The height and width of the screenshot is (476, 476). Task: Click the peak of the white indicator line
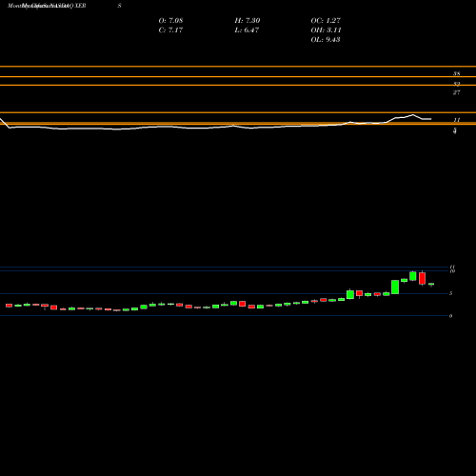[x=413, y=115]
